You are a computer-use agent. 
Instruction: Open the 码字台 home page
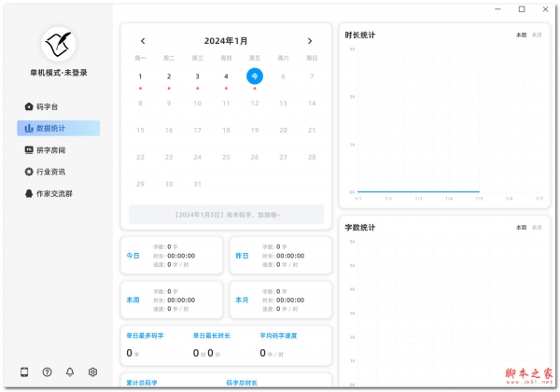pos(41,106)
